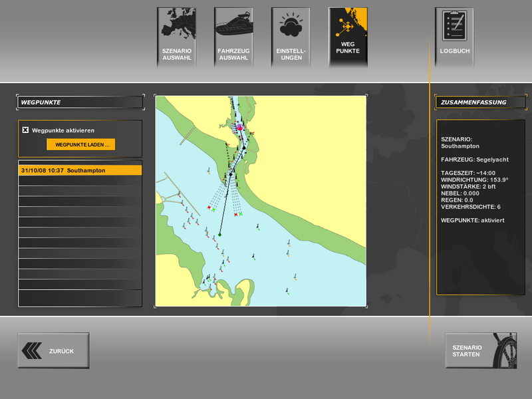Viewport: 532px width, 399px height.
Task: Open the Logbuch clipboard icon
Action: (455, 25)
